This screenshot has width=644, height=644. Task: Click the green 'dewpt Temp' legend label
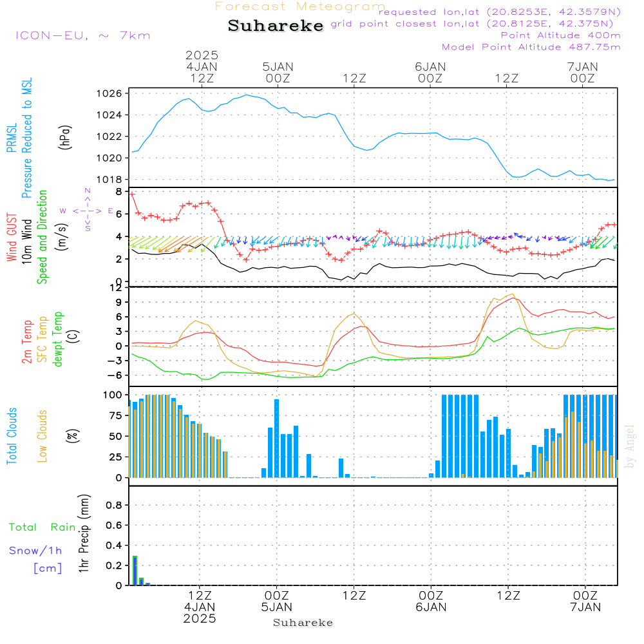tap(57, 339)
